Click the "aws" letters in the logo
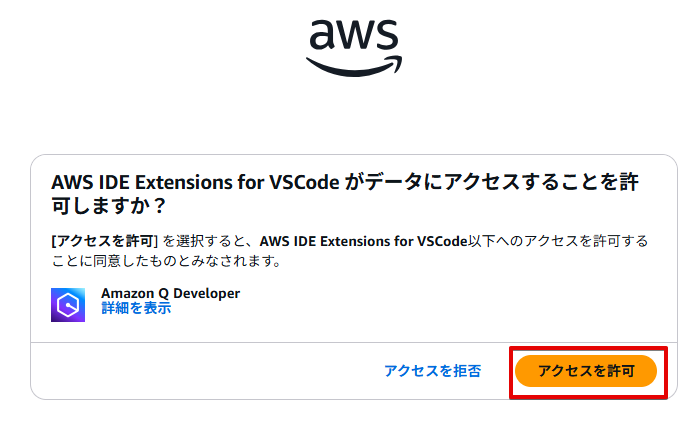This screenshot has width=698, height=426. (353, 35)
